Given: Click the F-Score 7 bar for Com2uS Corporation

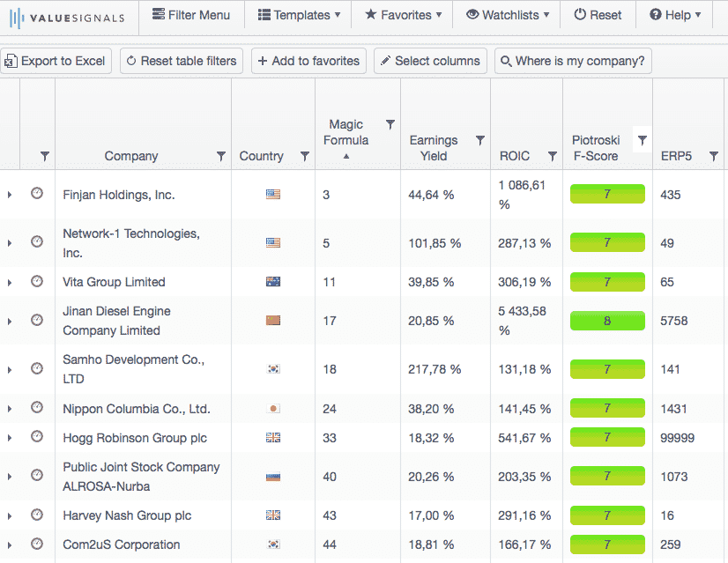Looking at the screenshot, I should [x=607, y=544].
